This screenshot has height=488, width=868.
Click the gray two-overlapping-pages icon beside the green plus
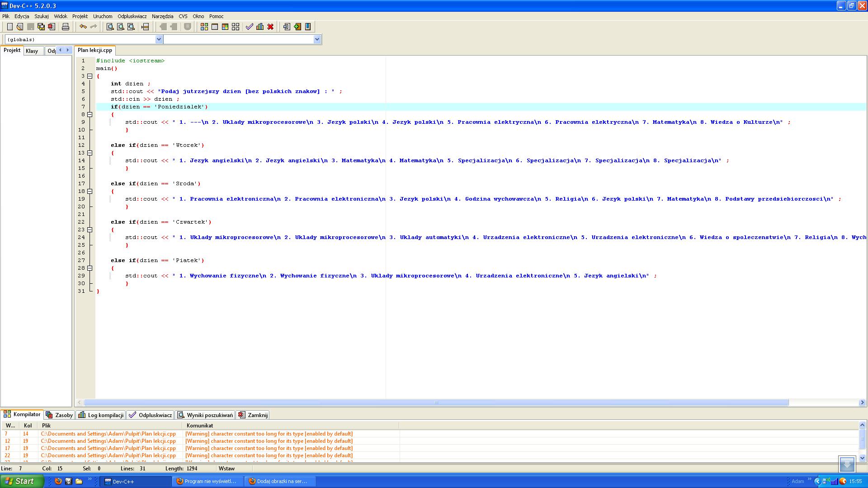(x=287, y=27)
